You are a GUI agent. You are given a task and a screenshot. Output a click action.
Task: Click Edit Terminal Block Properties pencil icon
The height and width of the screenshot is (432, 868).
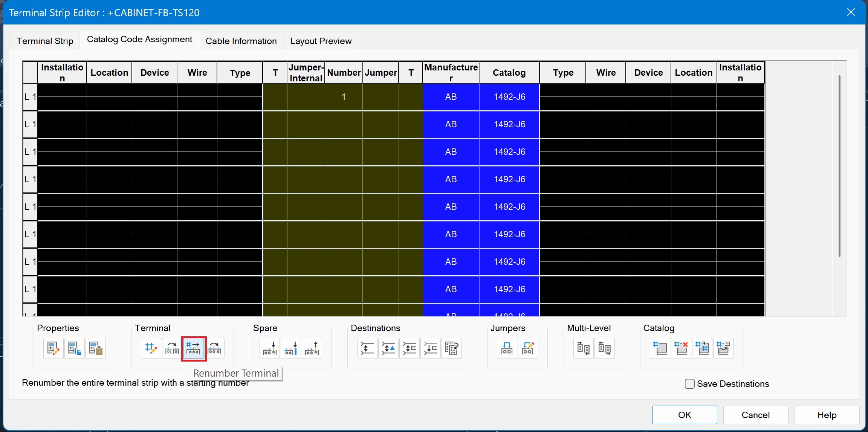pyautogui.click(x=53, y=348)
